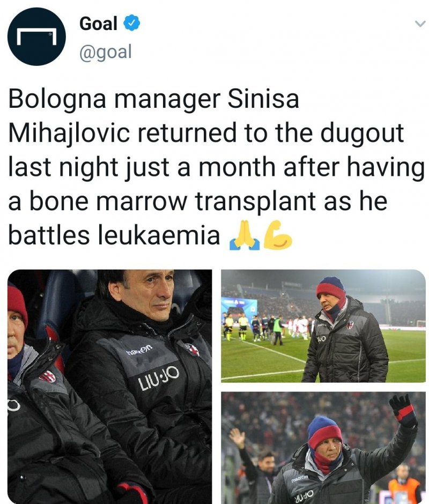Viewport: 429px width, 504px height.
Task: Expand the tweet options chevron
Action: [420, 25]
